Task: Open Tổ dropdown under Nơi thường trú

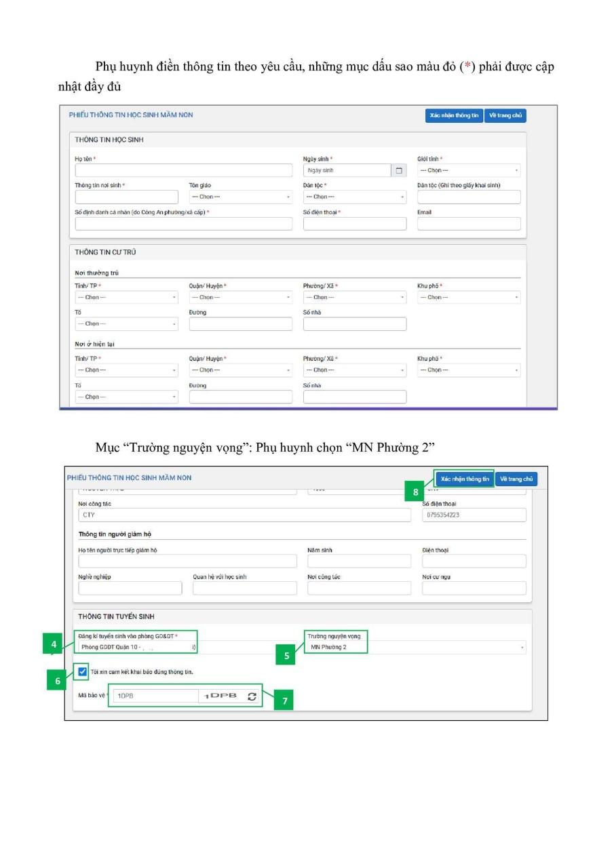Action: (126, 323)
